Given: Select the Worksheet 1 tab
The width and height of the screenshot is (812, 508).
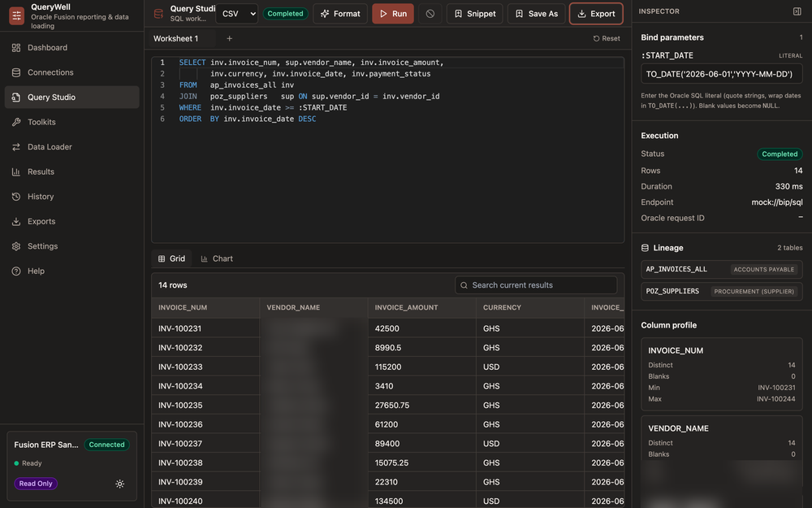Looking at the screenshot, I should tap(176, 38).
